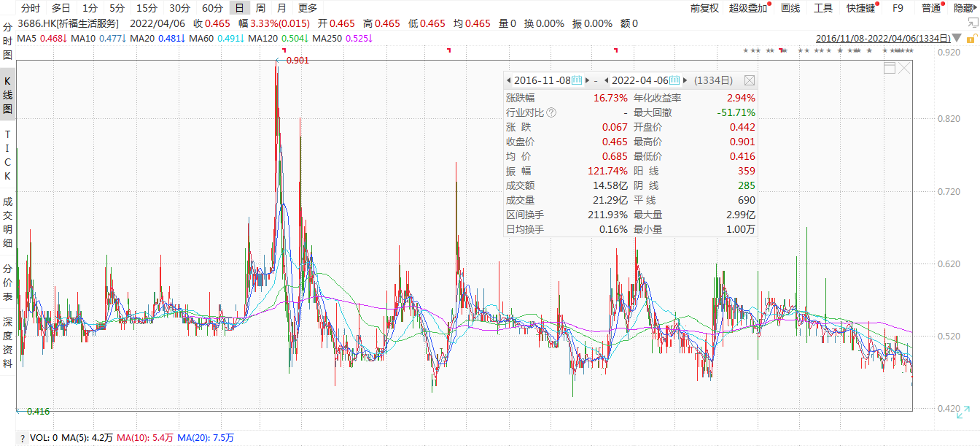Select the 15分 period tab
This screenshot has height=446, width=980.
click(x=147, y=8)
